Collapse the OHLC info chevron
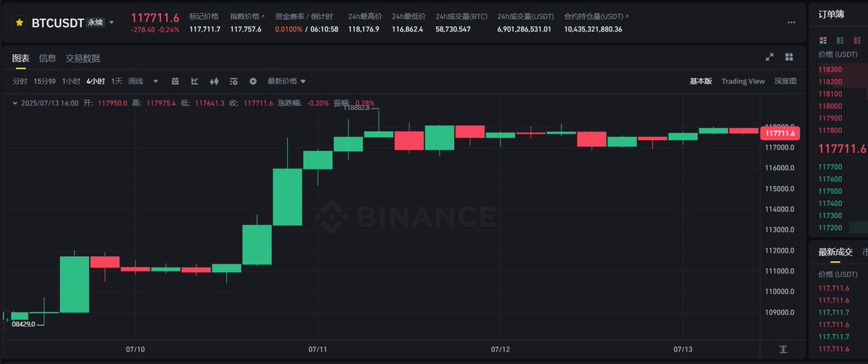The height and width of the screenshot is (364, 868). point(16,103)
